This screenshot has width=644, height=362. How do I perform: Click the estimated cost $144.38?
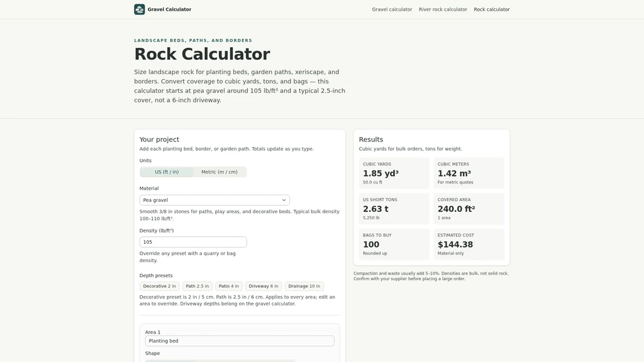click(x=455, y=244)
